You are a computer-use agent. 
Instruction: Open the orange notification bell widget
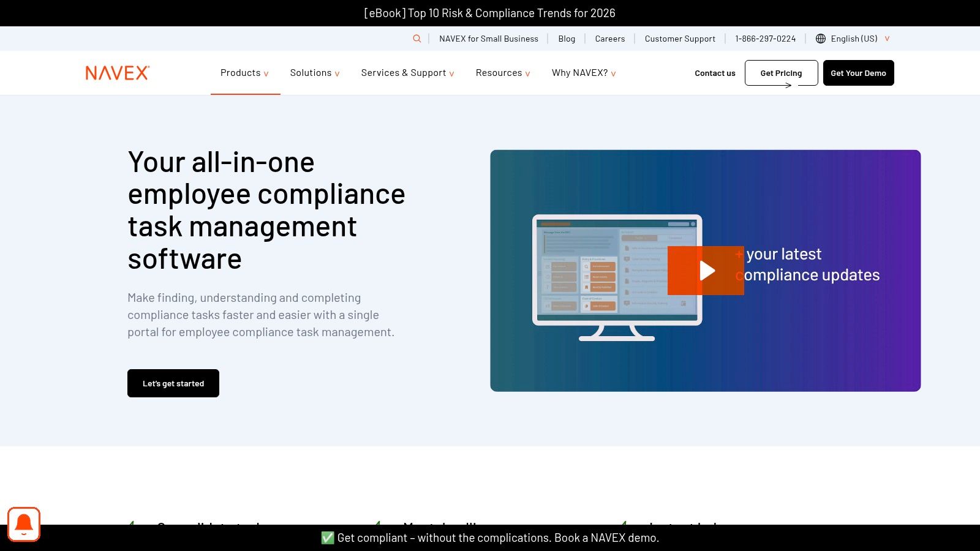tap(24, 524)
